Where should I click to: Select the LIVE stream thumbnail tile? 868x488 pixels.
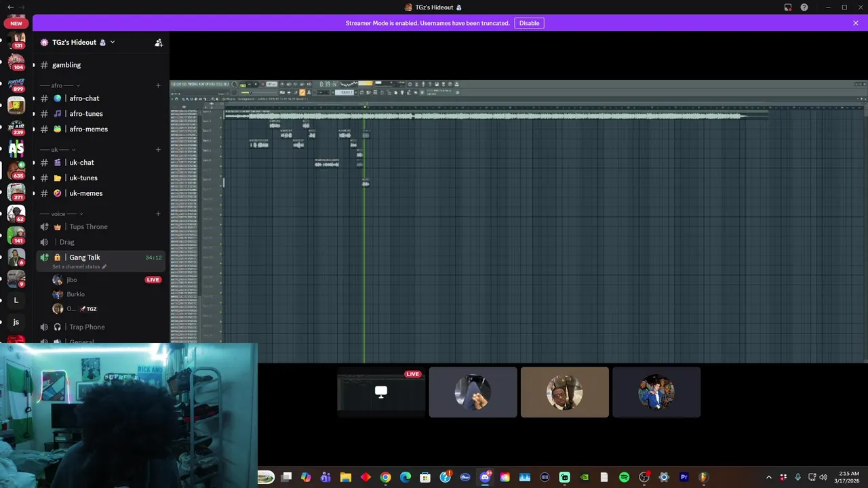click(381, 392)
